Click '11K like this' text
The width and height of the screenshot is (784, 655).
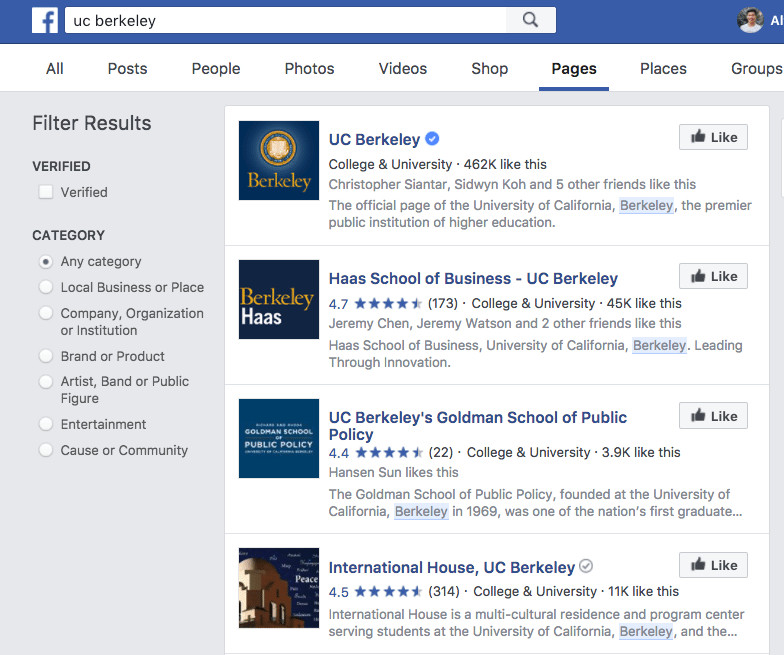644,592
